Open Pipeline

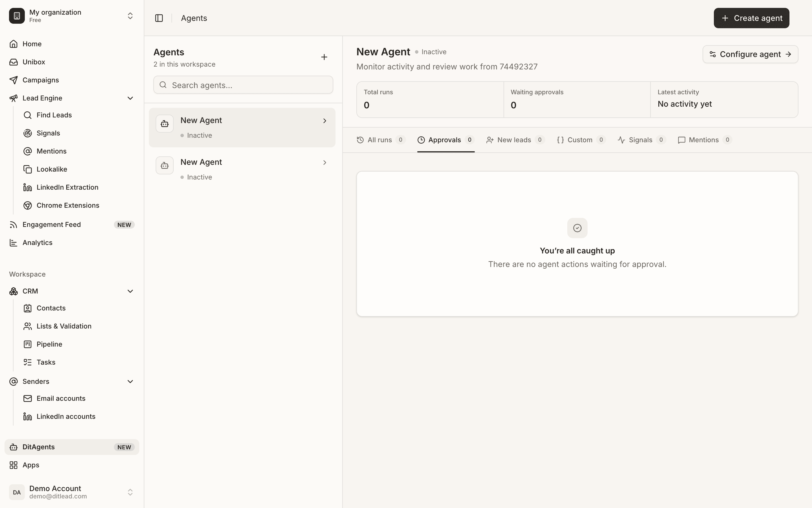79,344
